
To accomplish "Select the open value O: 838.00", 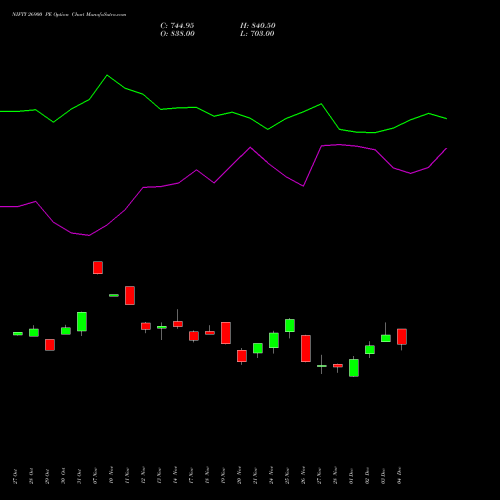I will click(177, 34).
